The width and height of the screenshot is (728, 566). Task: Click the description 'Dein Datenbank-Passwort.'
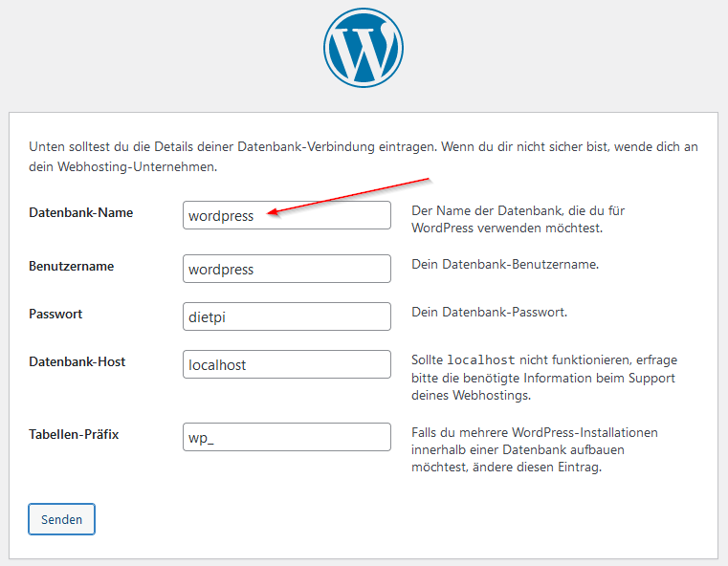[x=490, y=313]
